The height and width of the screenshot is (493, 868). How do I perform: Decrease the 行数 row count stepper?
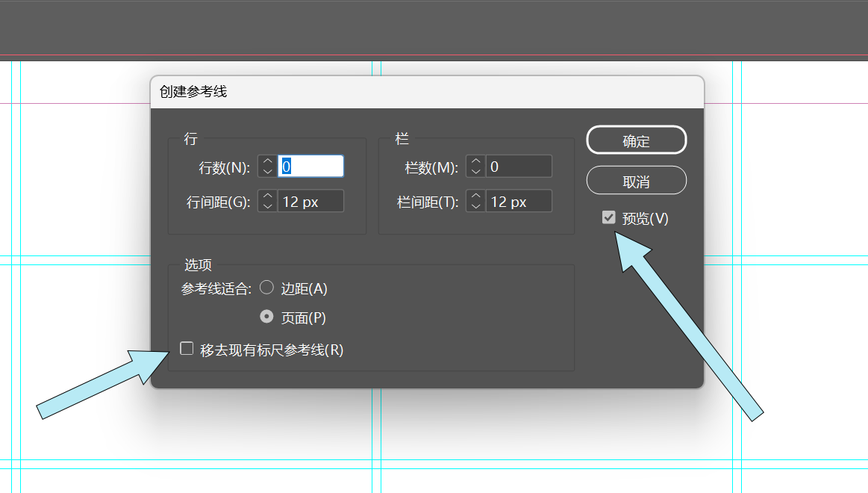[267, 171]
